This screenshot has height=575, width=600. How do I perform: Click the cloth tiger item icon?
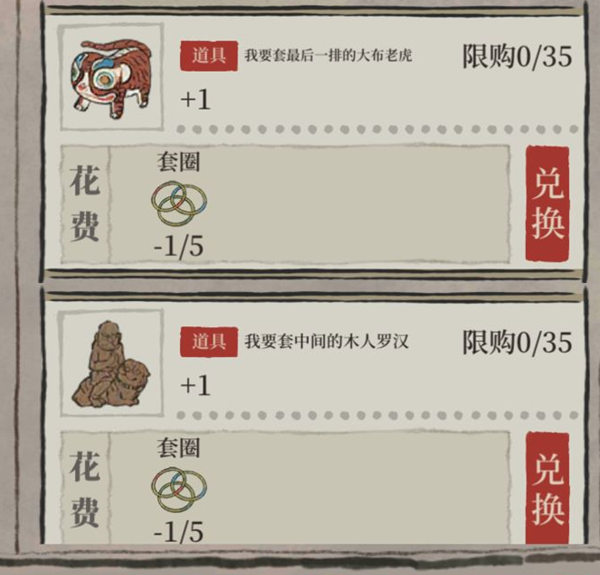tap(111, 78)
